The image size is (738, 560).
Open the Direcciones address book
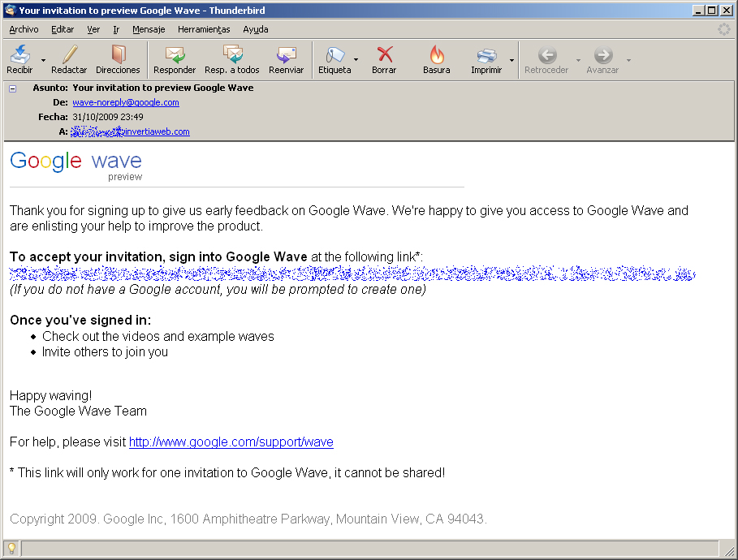pos(118,59)
